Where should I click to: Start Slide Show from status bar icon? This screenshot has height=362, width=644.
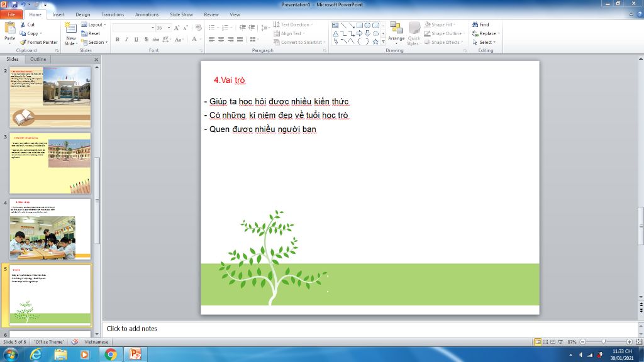point(560,342)
